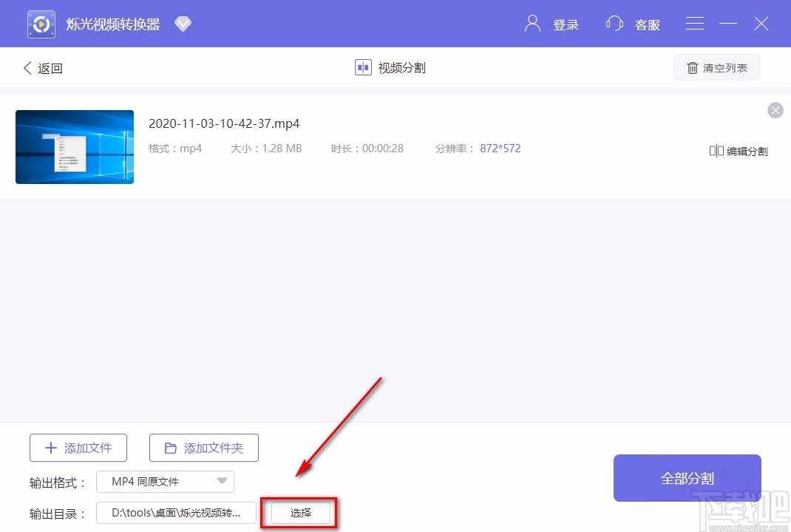Click the 登录 link to sign in

pos(566,24)
